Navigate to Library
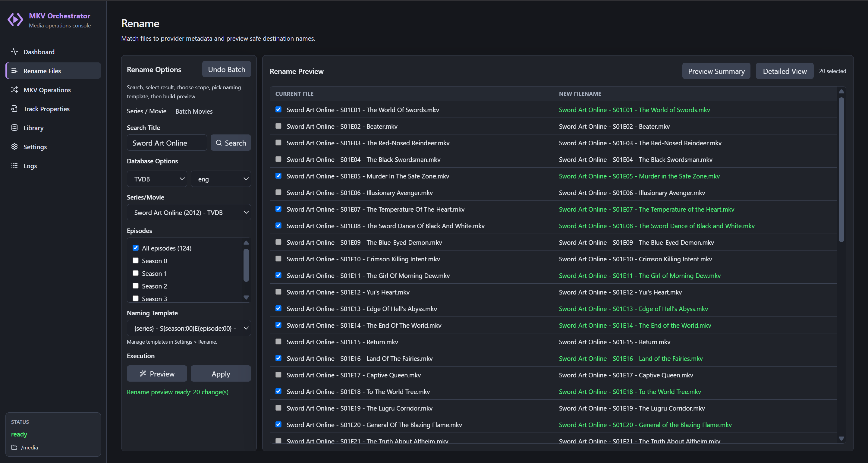 (53, 128)
